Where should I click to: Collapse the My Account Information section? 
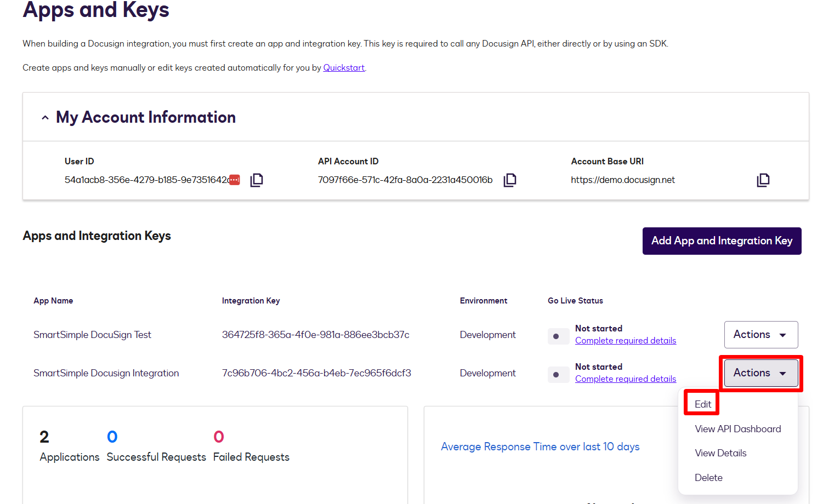45,117
